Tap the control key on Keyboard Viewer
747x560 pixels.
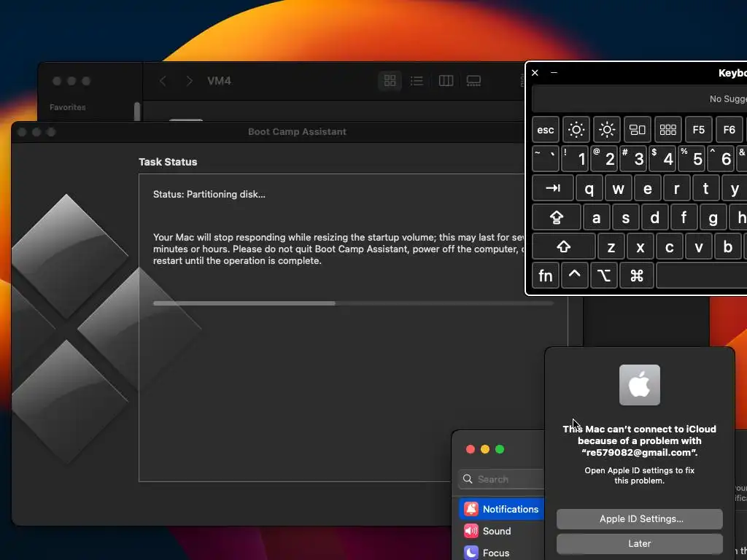coord(575,276)
